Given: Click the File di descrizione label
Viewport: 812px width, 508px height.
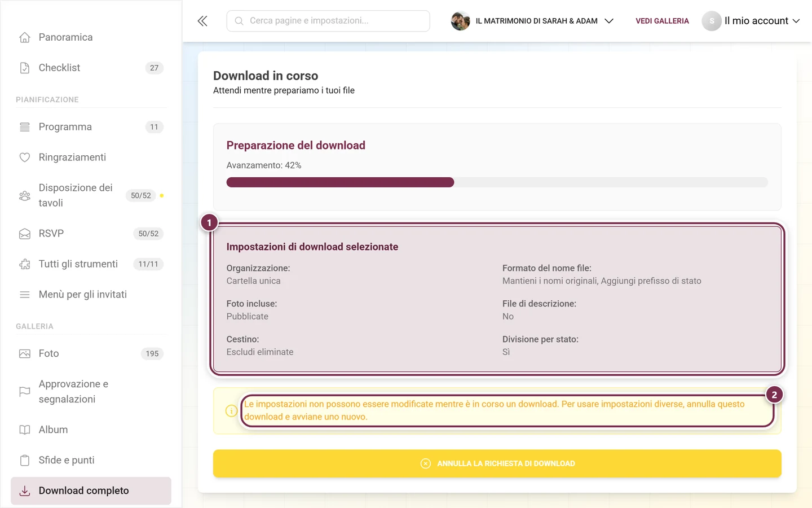Looking at the screenshot, I should [539, 304].
